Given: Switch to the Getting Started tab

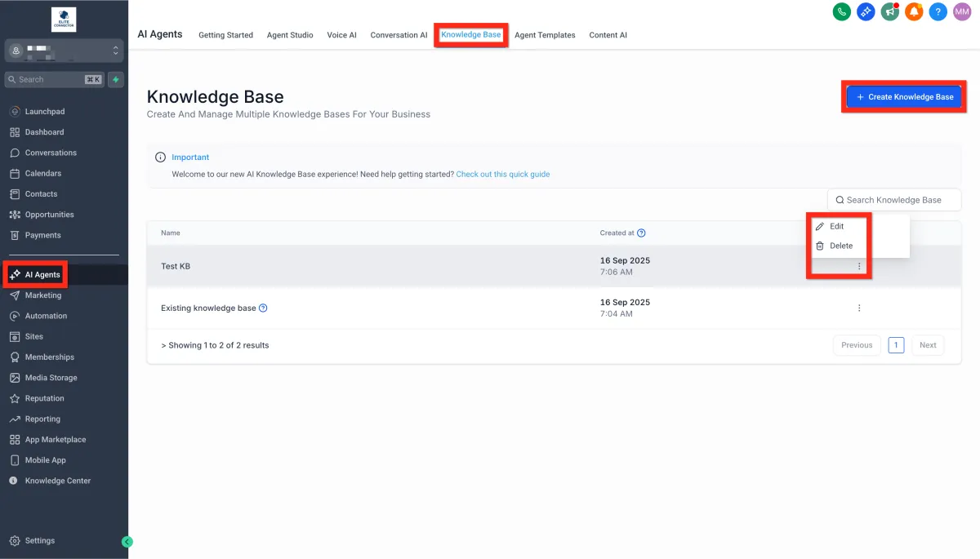Looking at the screenshot, I should click(x=226, y=35).
